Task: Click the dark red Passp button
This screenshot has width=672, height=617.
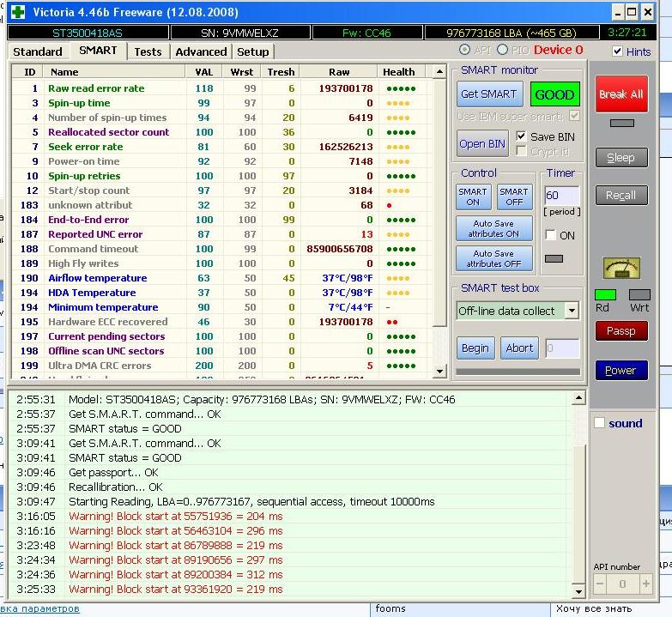Action: (621, 330)
